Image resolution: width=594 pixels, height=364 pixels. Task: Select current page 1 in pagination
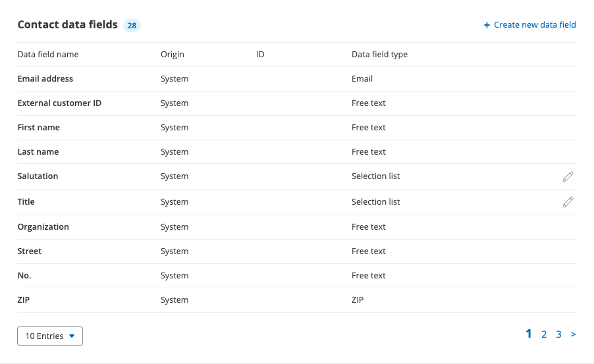pyautogui.click(x=529, y=334)
